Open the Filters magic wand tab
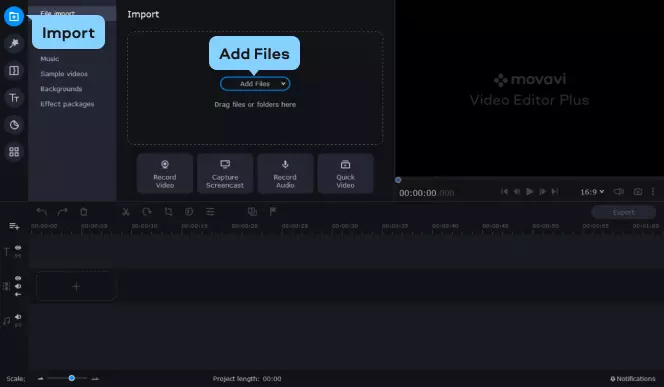664x387 pixels. tap(14, 43)
